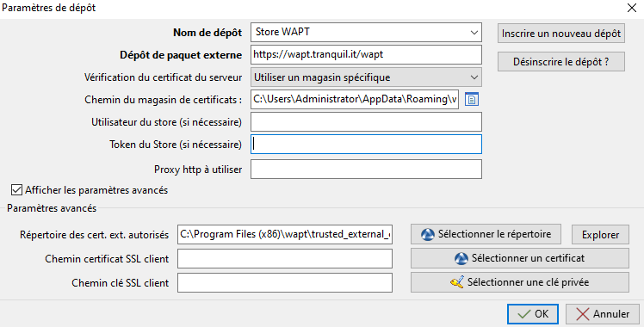
Task: Focus the Token du Store field
Action: coord(366,144)
